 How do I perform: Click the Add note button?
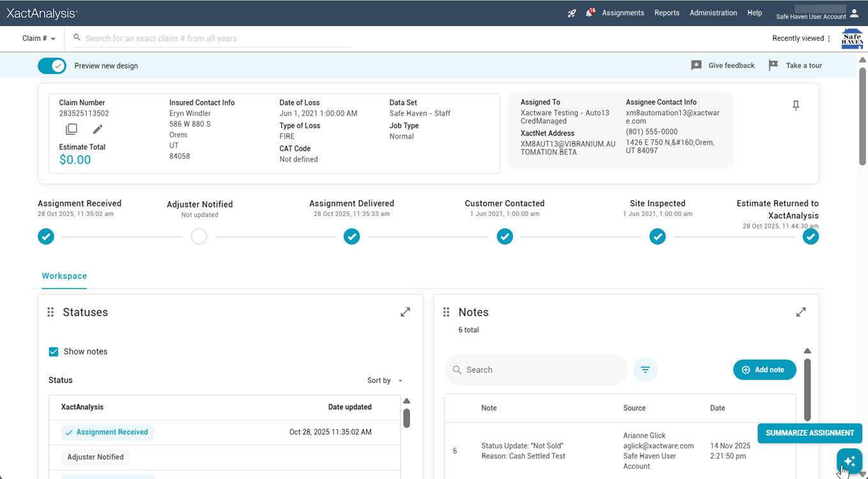click(764, 370)
